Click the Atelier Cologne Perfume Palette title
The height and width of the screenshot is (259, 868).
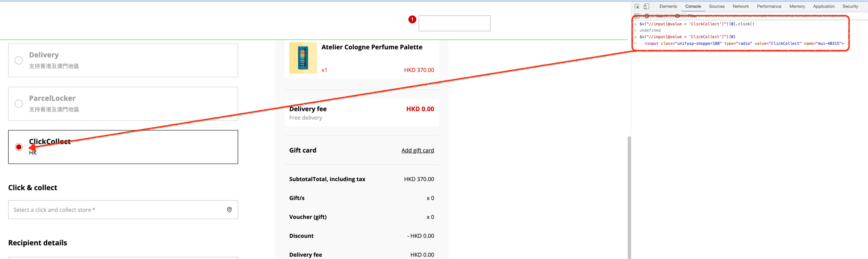pyautogui.click(x=371, y=47)
